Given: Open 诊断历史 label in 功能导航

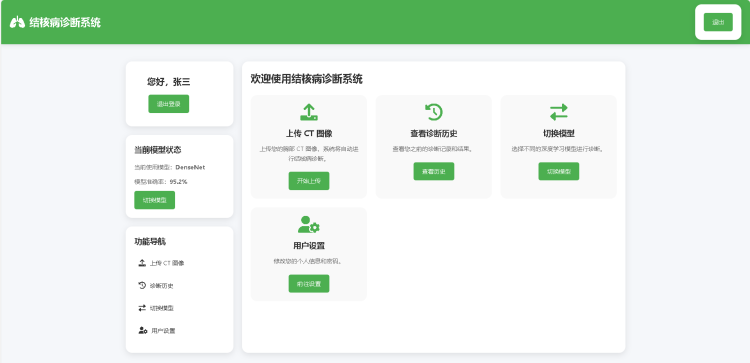Looking at the screenshot, I should [x=162, y=286].
